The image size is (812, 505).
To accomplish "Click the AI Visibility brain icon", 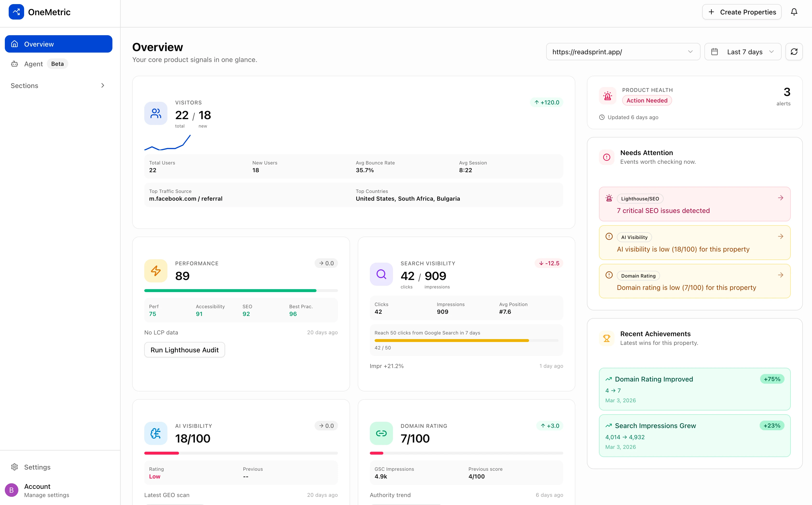I will coord(156,433).
